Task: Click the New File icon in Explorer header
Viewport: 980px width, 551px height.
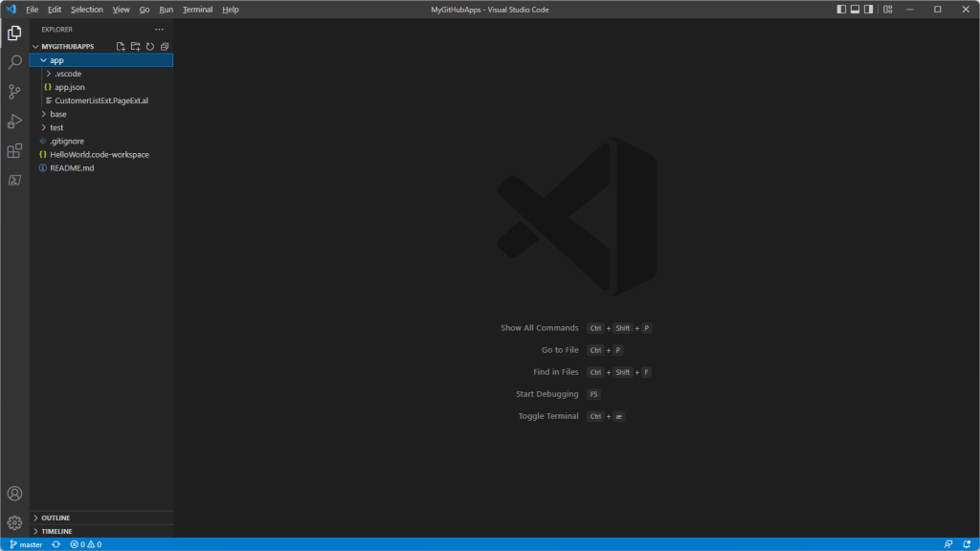Action: (121, 46)
